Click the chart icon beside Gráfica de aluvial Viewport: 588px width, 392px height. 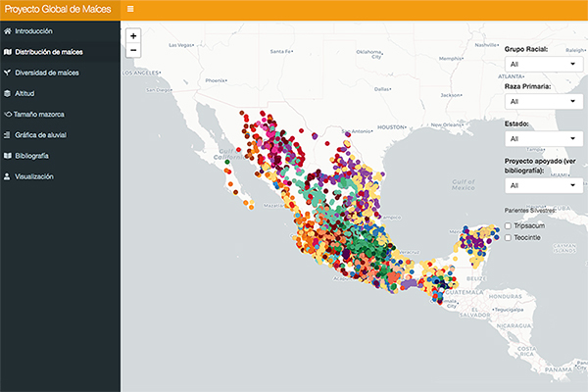[7, 134]
